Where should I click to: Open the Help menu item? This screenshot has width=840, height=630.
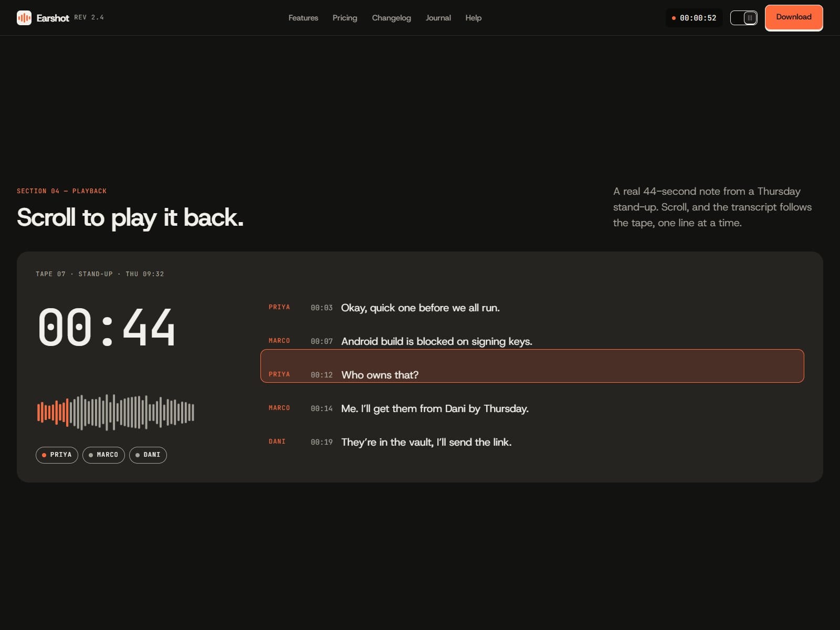474,18
